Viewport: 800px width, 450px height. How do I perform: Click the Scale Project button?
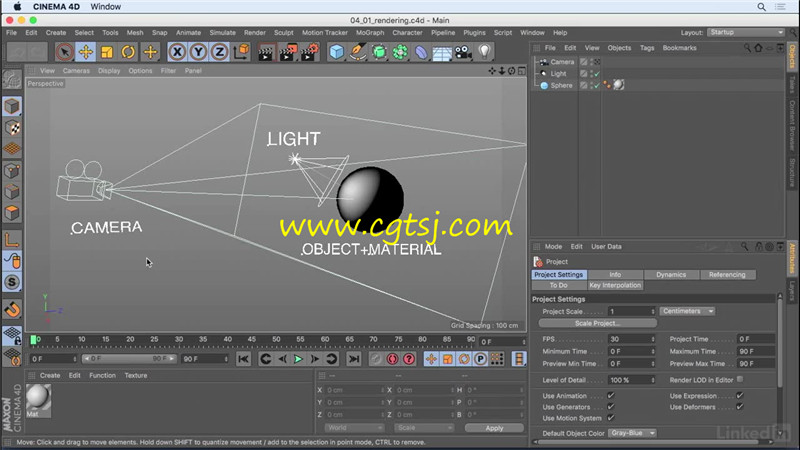pyautogui.click(x=597, y=323)
